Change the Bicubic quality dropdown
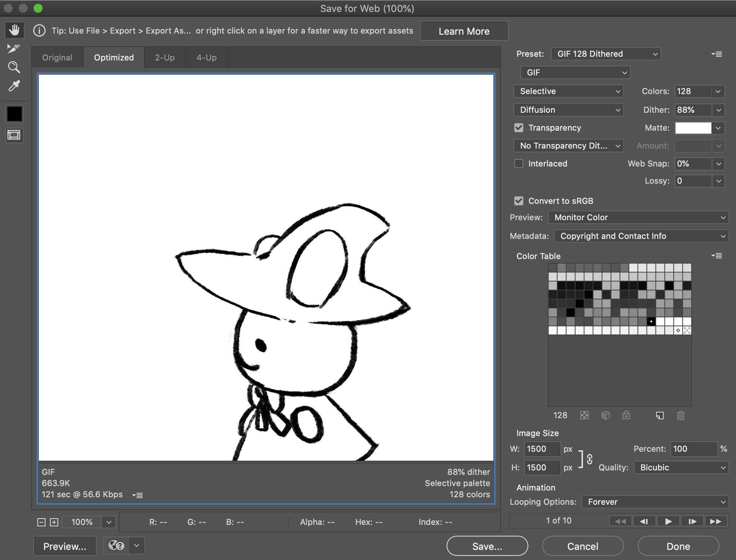The image size is (736, 560). click(680, 467)
